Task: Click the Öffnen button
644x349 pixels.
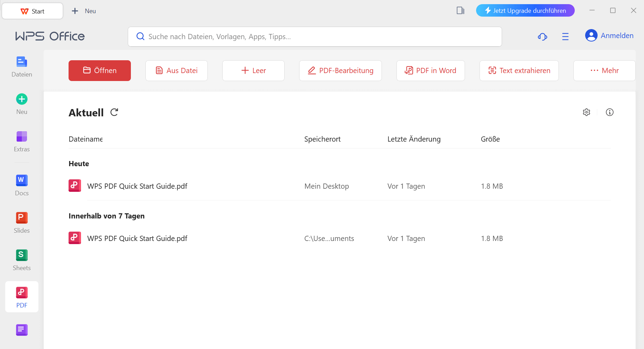Action: (x=100, y=71)
